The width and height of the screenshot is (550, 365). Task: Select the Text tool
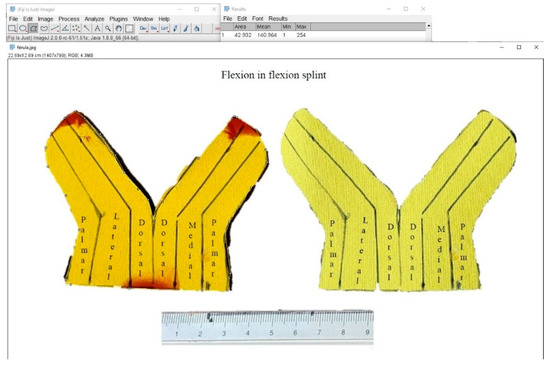pyautogui.click(x=97, y=28)
